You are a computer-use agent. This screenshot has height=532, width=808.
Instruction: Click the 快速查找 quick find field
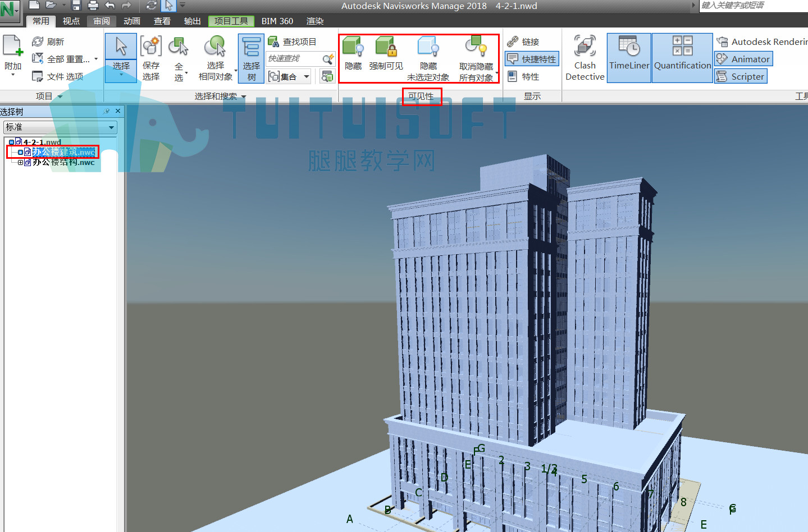coord(294,58)
